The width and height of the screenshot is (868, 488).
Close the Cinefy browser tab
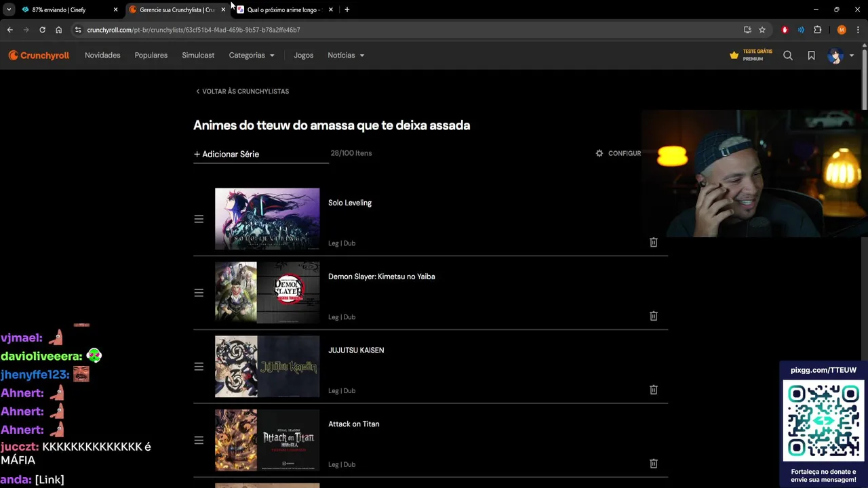(x=115, y=9)
